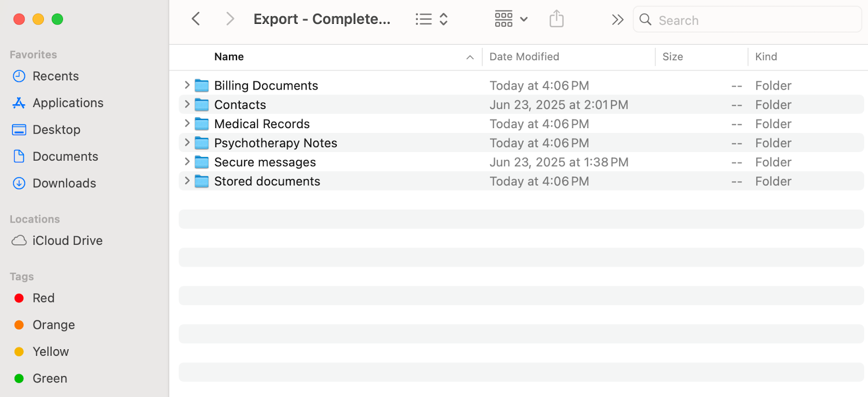This screenshot has width=868, height=397.
Task: Select the Billing Documents folder icon
Action: [x=202, y=85]
